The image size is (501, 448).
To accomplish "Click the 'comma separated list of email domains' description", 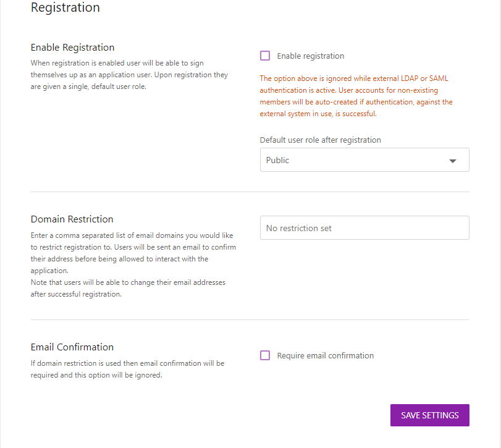I will 133,253.
